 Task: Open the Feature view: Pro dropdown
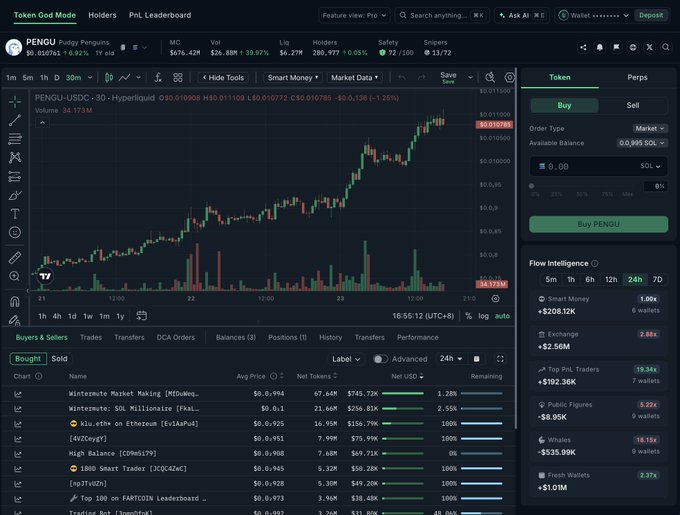pyautogui.click(x=354, y=15)
